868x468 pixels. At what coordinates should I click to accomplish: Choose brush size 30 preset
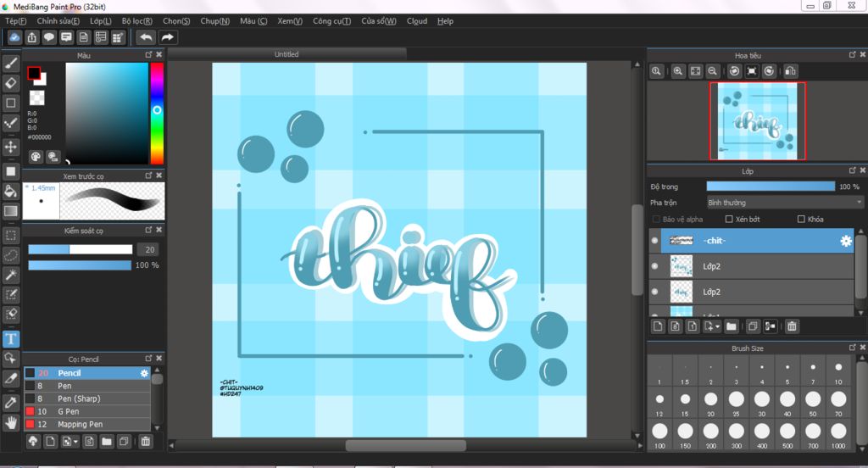tap(762, 402)
